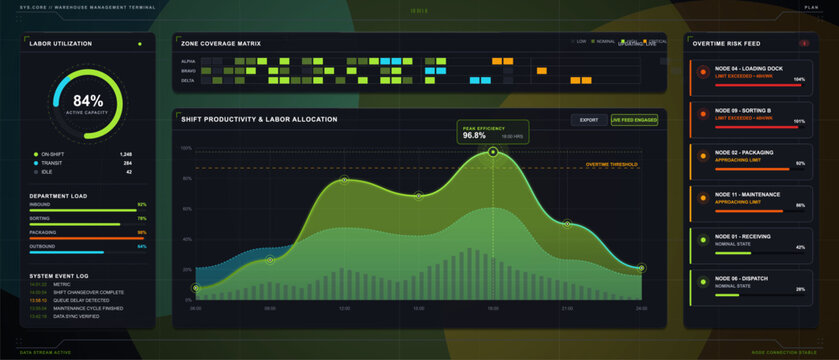Click the Idle legend dot
The height and width of the screenshot is (360, 839).
(35, 172)
